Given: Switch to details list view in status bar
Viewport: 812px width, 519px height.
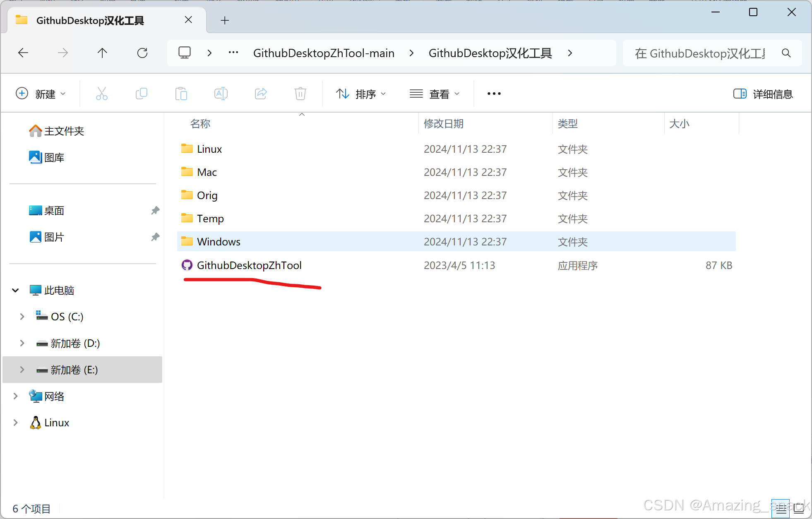Looking at the screenshot, I should [x=781, y=509].
